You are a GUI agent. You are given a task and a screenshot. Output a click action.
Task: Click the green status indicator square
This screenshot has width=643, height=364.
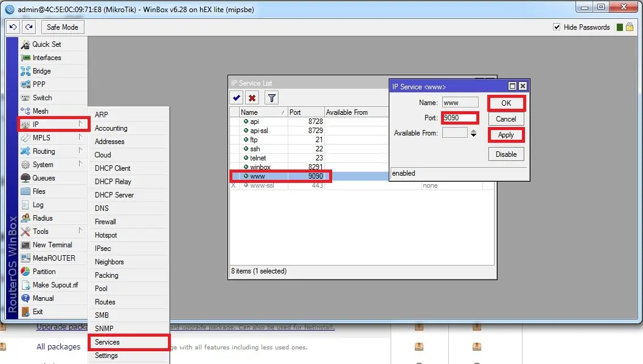620,27
